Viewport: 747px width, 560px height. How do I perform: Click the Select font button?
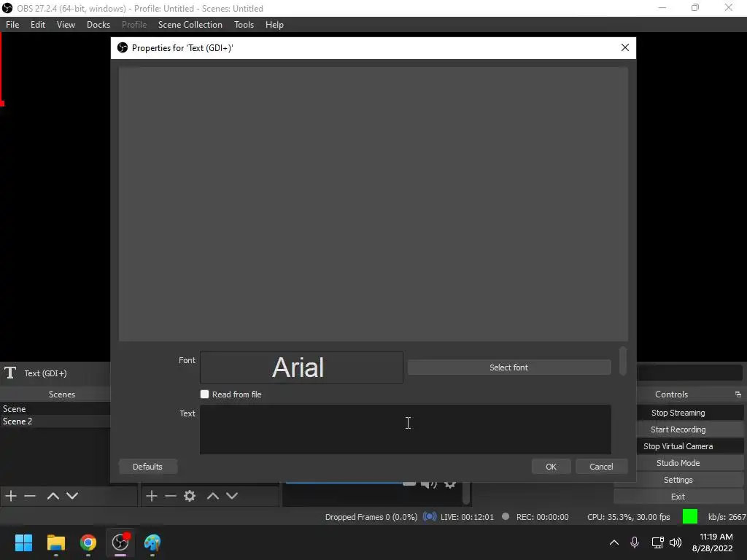(x=508, y=367)
